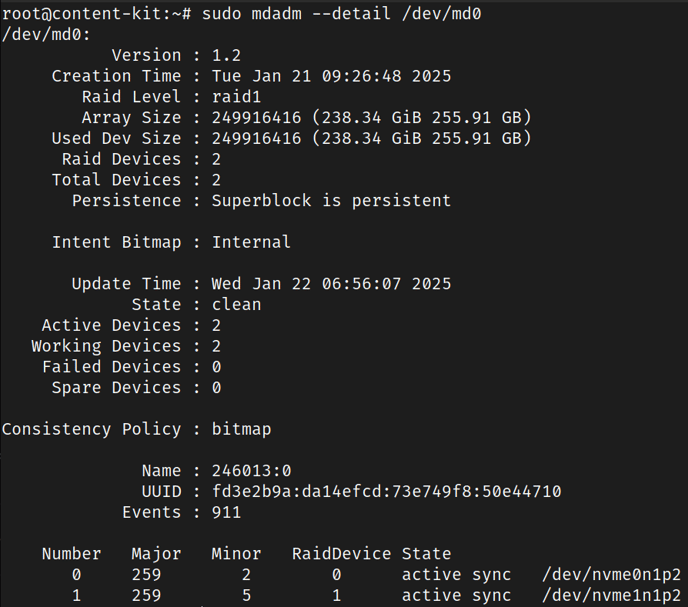Click the /dev/nvme0n1p2 device path

[611, 575]
